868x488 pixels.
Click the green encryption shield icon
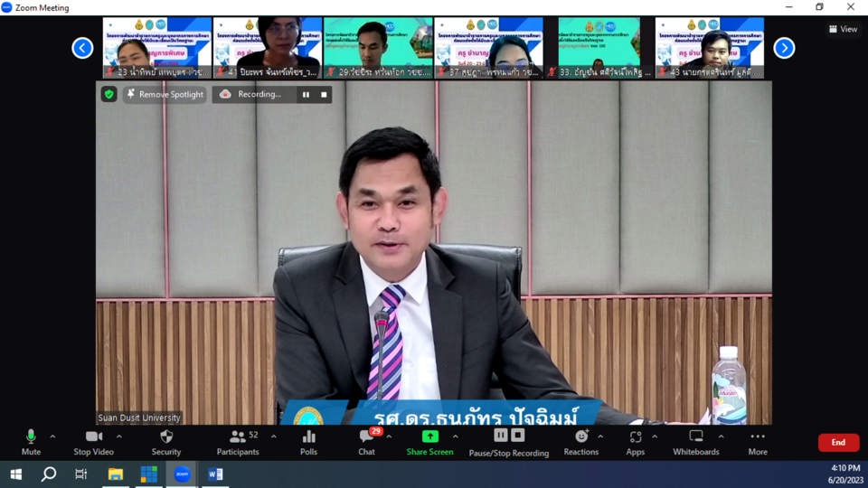pyautogui.click(x=109, y=94)
